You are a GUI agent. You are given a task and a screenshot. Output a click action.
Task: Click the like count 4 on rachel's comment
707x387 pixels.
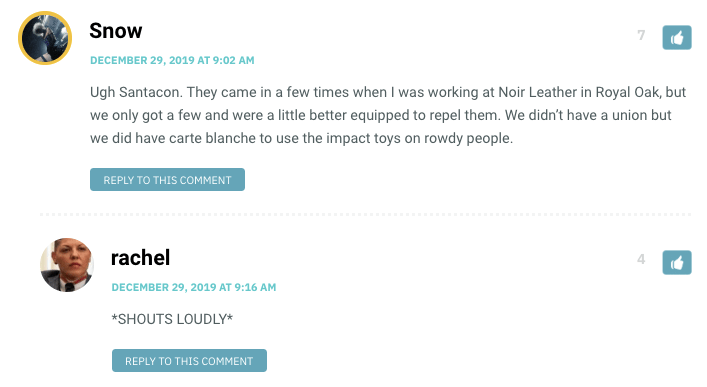coord(641,259)
